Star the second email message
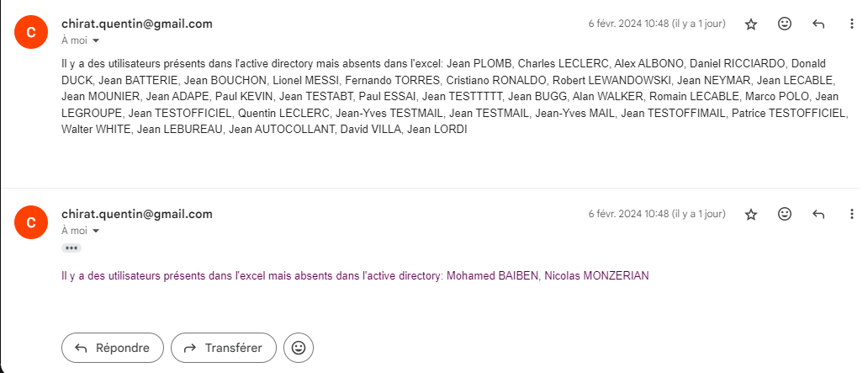868x373 pixels. pyautogui.click(x=750, y=215)
